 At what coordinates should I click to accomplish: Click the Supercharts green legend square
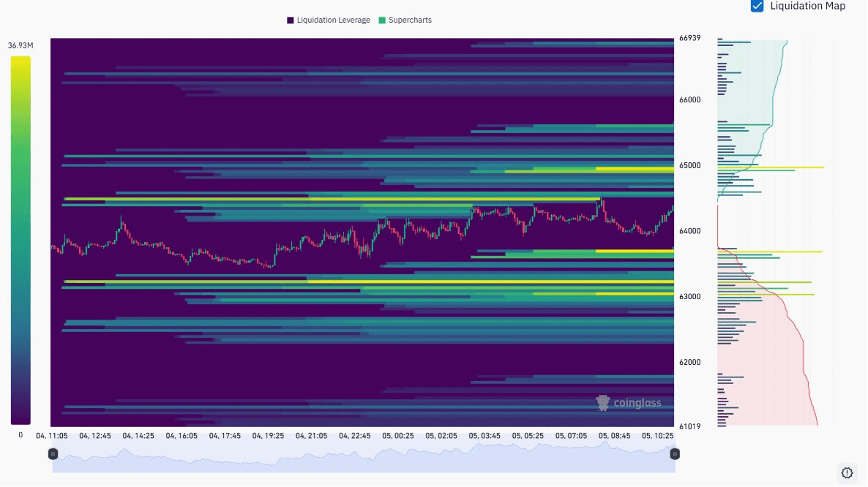(x=382, y=20)
